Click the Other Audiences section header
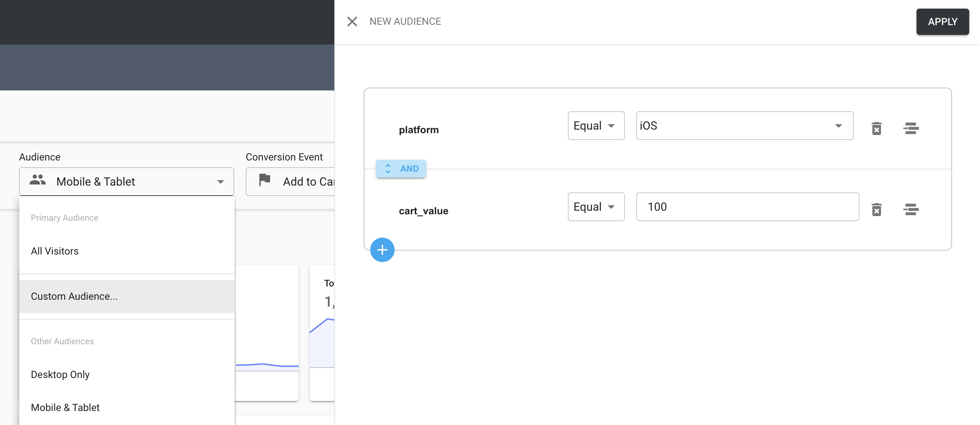 coord(62,341)
